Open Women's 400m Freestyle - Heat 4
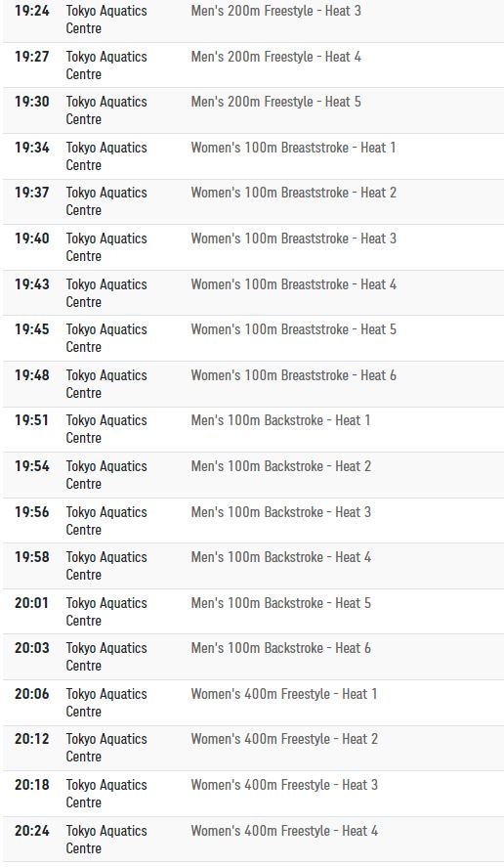This screenshot has width=504, height=867. [284, 831]
